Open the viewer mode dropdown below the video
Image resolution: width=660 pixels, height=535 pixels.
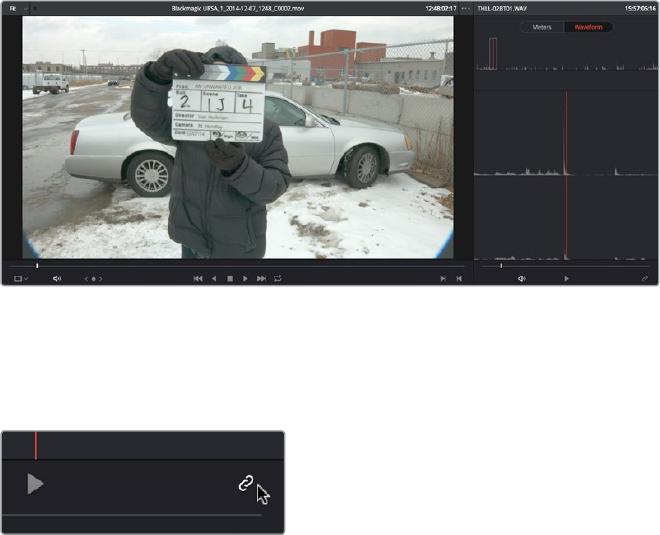tap(21, 279)
